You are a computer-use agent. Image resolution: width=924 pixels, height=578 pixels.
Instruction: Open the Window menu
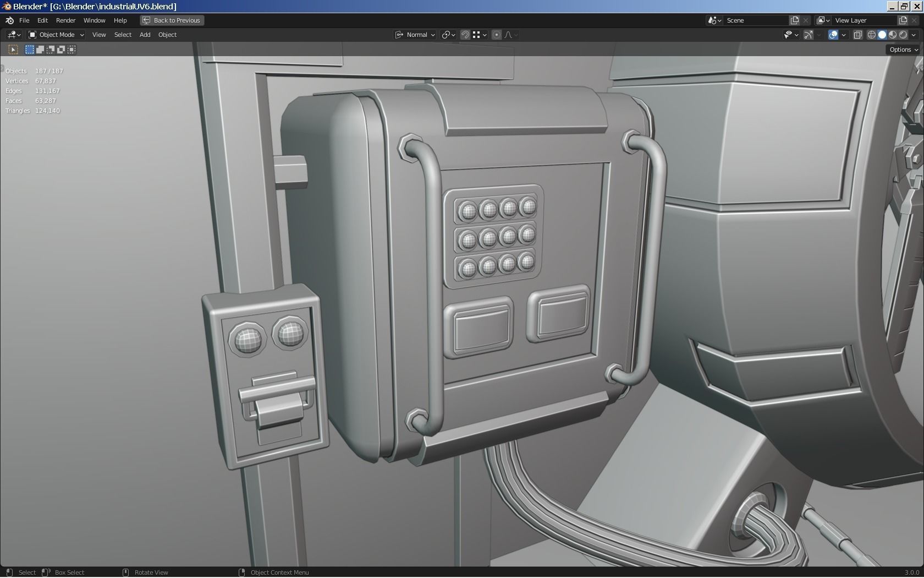[94, 20]
